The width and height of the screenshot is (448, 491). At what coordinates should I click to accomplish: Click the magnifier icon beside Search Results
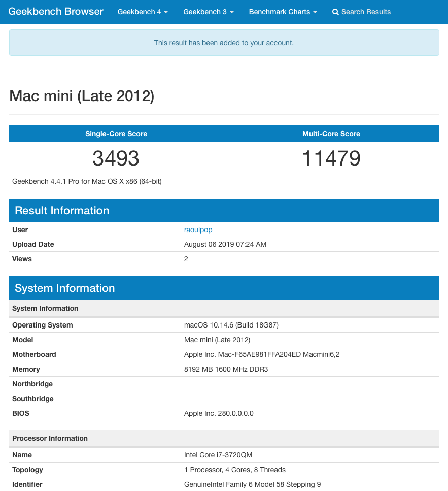click(335, 12)
